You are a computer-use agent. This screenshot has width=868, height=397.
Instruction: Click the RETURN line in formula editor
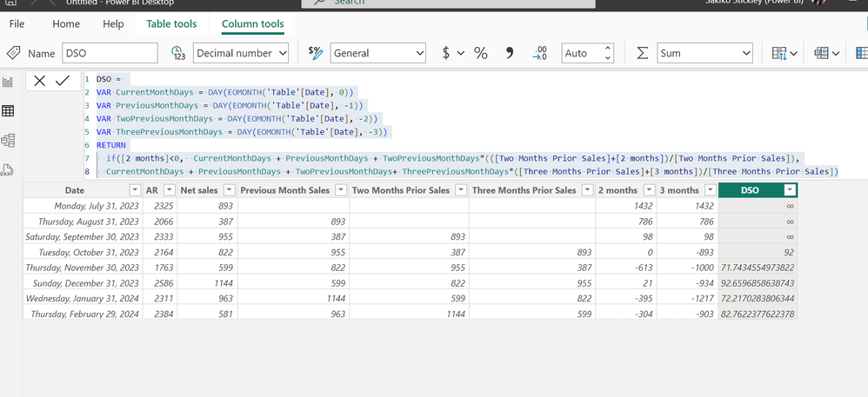coord(110,145)
